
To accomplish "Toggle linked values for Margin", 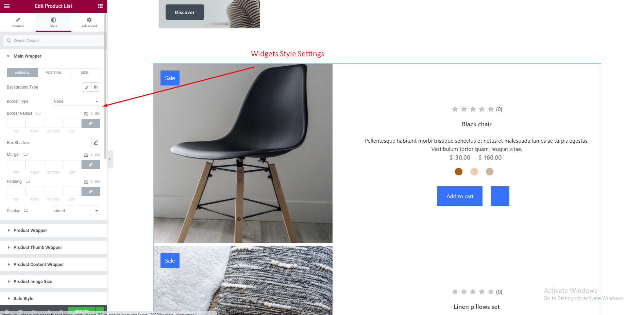I will (91, 164).
